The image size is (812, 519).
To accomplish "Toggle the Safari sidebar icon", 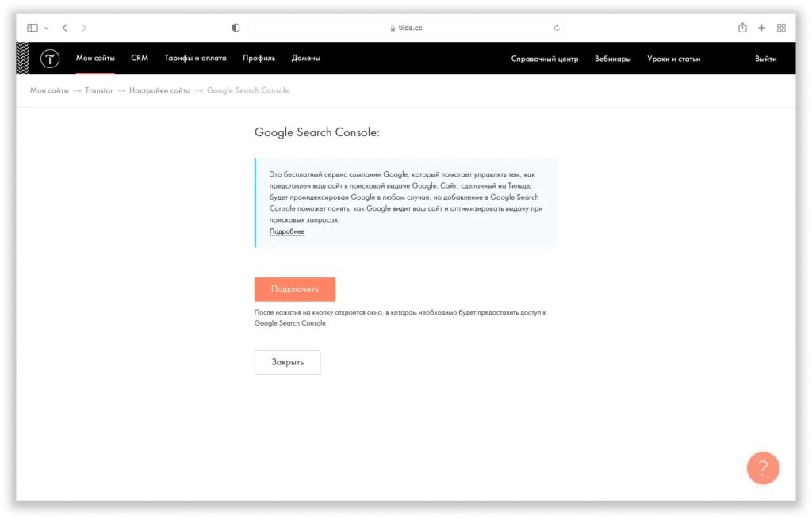I will [x=33, y=28].
